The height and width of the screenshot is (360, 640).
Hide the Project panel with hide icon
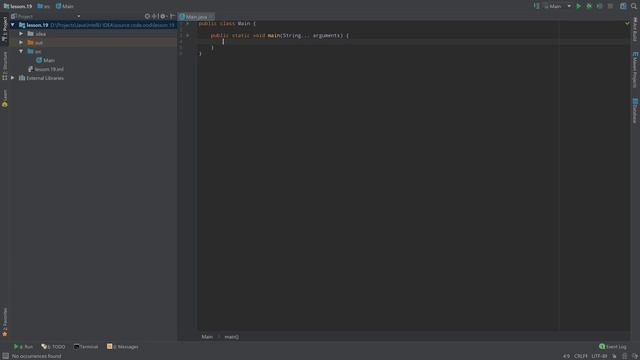172,16
